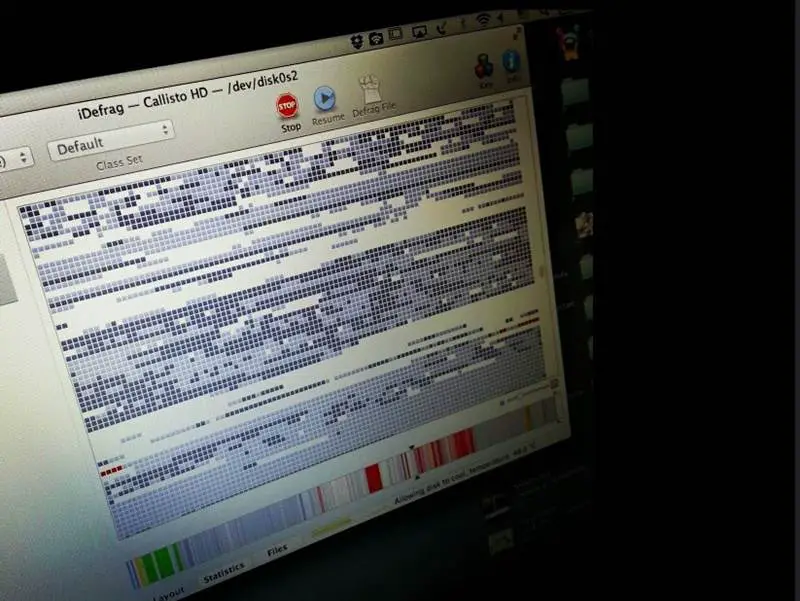Click the Stop icon in the toolbar
Screen dimensions: 800x601
(289, 103)
